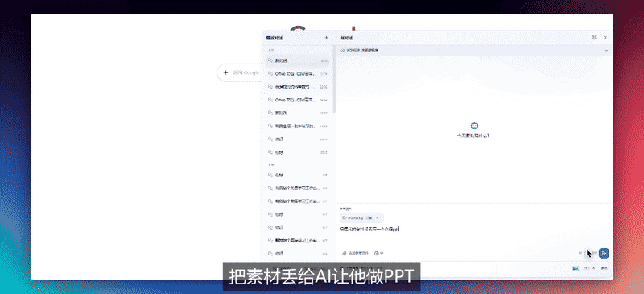Click the plus icon in Google search box

225,72
